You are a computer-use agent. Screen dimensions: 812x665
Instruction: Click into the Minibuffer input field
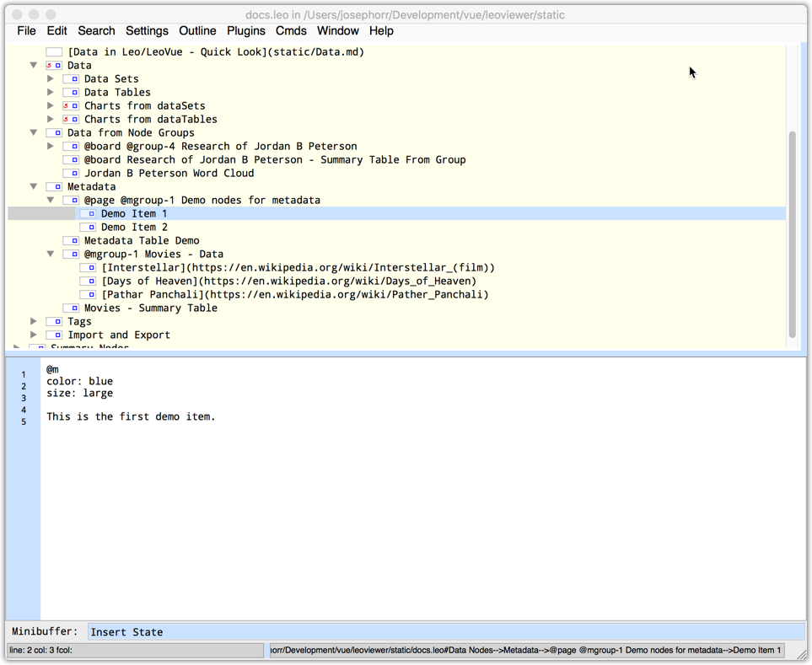click(x=446, y=632)
